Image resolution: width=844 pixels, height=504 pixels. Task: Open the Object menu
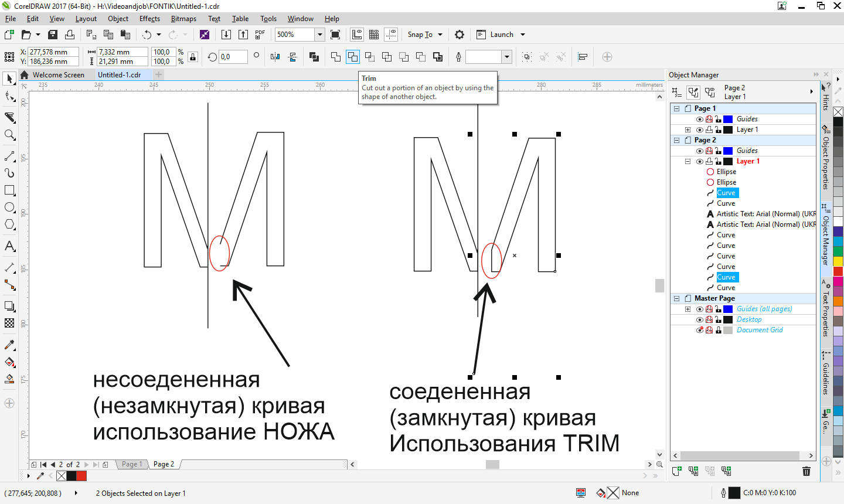118,19
